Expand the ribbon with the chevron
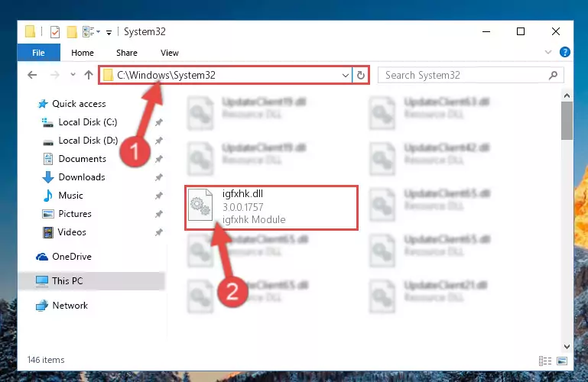 548,52
